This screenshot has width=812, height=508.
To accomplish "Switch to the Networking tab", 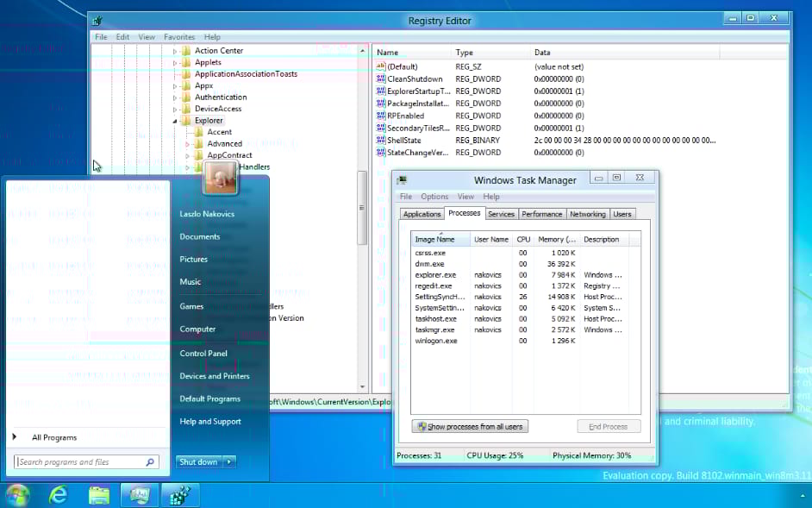I will tap(587, 214).
